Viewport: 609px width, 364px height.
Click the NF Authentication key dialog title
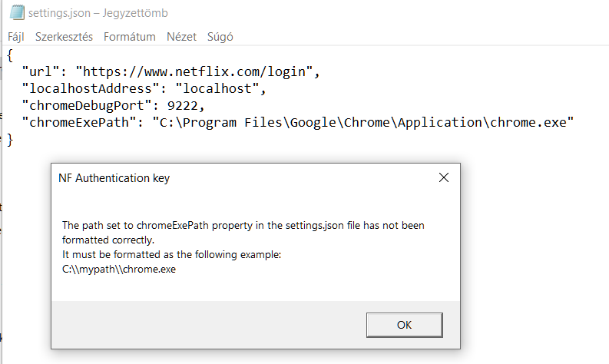(114, 178)
